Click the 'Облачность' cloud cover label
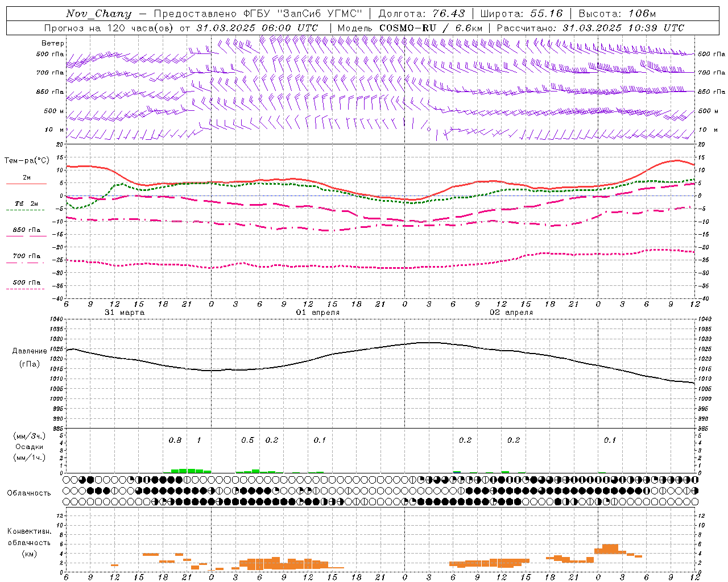This screenshot has width=728, height=582. point(29,493)
